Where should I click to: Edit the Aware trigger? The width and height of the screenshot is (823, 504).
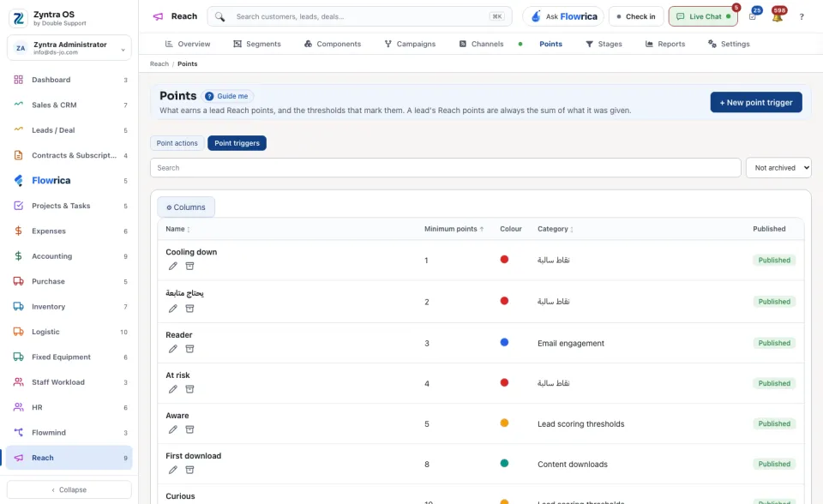(172, 430)
